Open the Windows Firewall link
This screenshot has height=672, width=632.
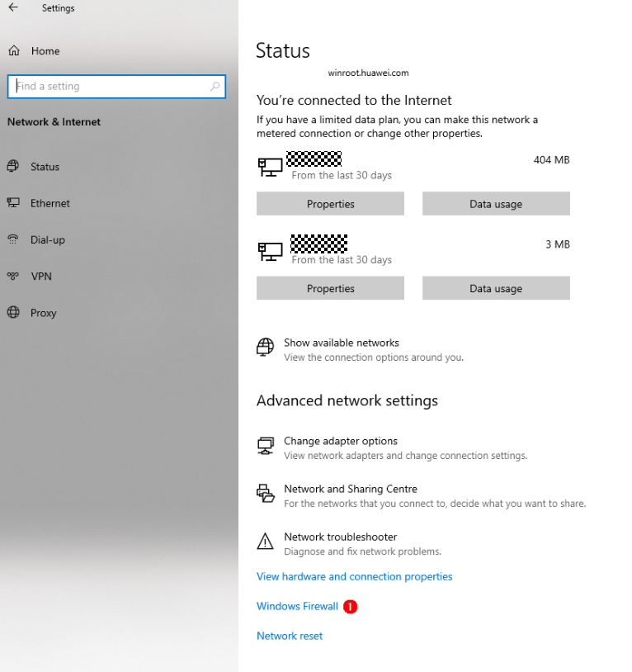[x=297, y=606]
